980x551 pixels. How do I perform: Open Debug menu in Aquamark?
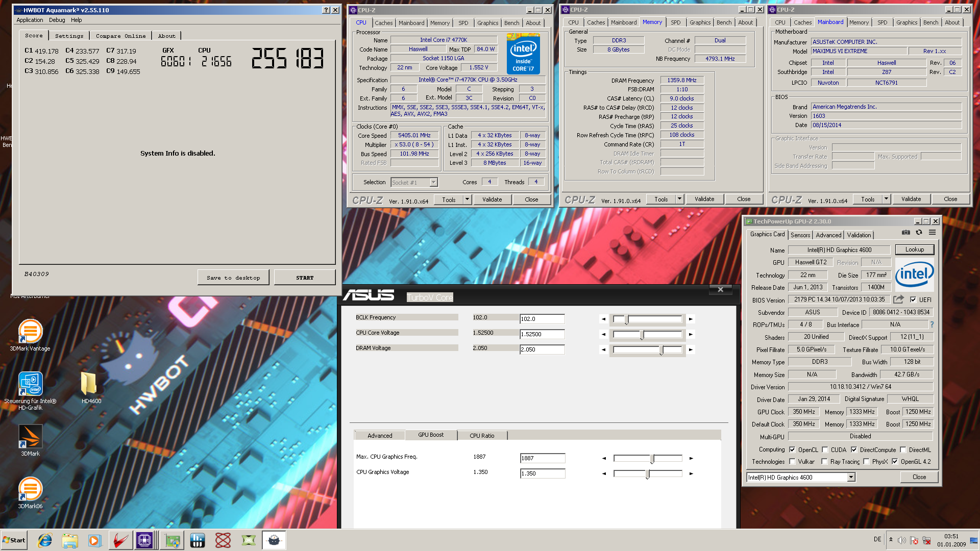point(57,20)
